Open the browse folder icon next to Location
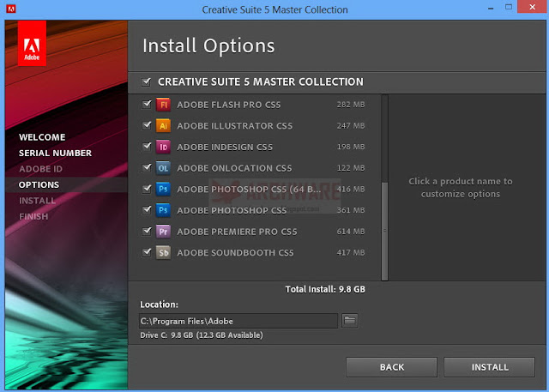Viewport: 549px width, 392px height. point(349,320)
